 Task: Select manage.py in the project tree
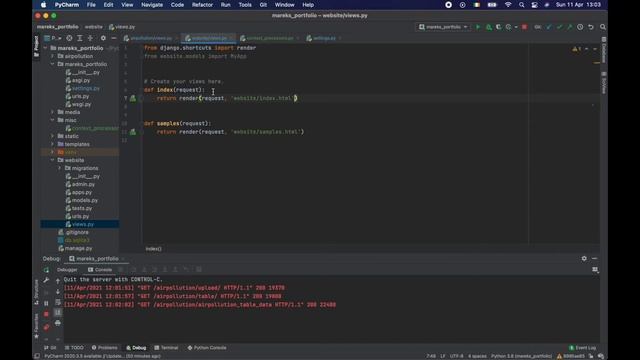click(x=78, y=248)
